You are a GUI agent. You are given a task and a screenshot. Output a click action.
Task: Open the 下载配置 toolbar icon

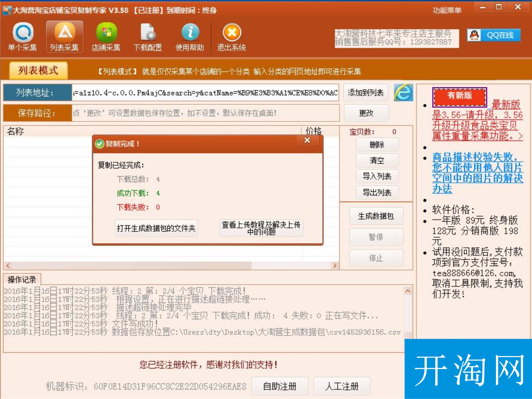pos(148,36)
